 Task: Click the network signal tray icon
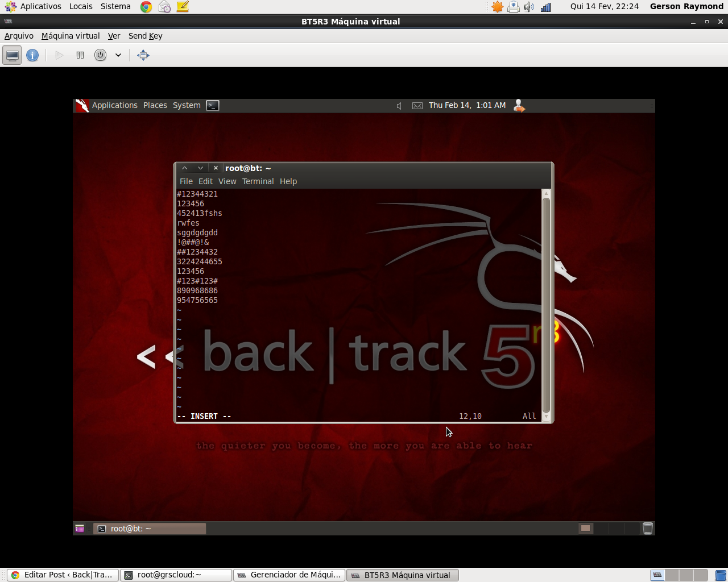tap(545, 7)
